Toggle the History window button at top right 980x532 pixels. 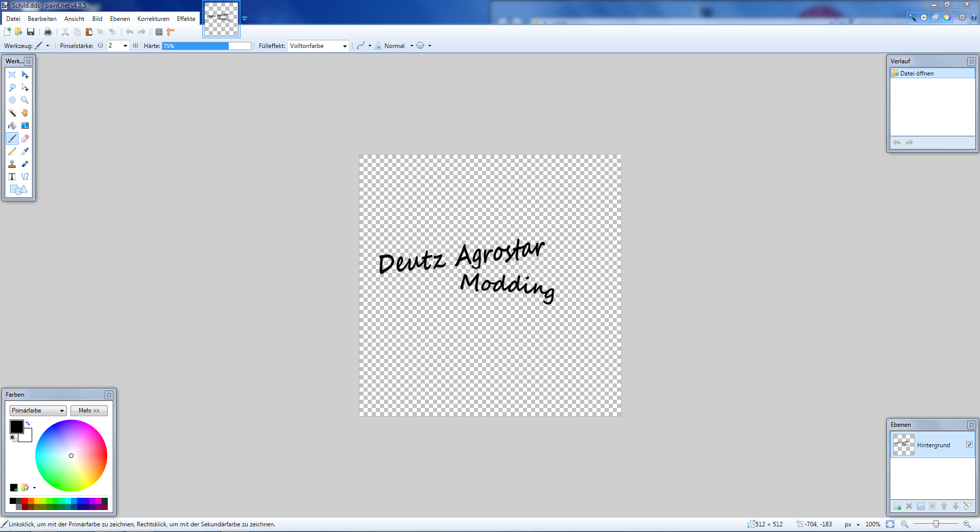pos(924,17)
